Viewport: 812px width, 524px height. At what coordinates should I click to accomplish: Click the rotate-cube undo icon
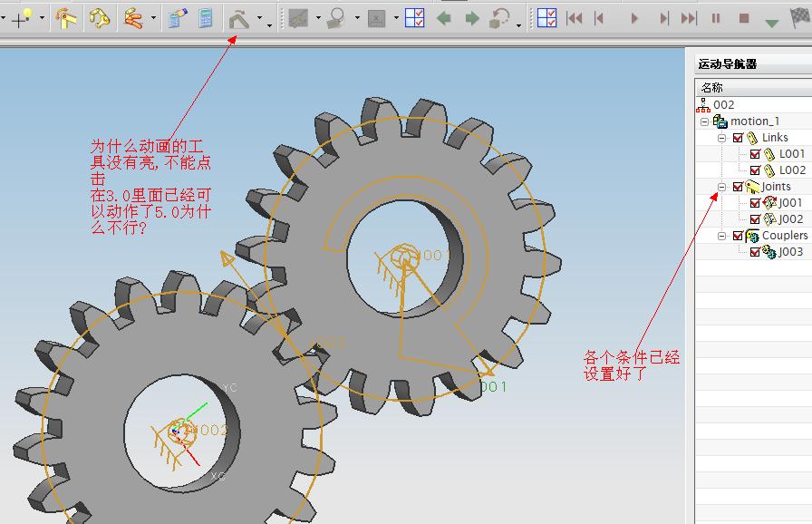[x=499, y=19]
